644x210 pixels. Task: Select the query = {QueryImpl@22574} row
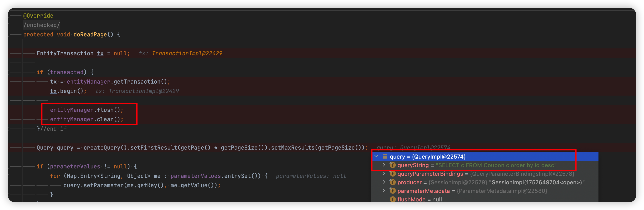pyautogui.click(x=485, y=157)
